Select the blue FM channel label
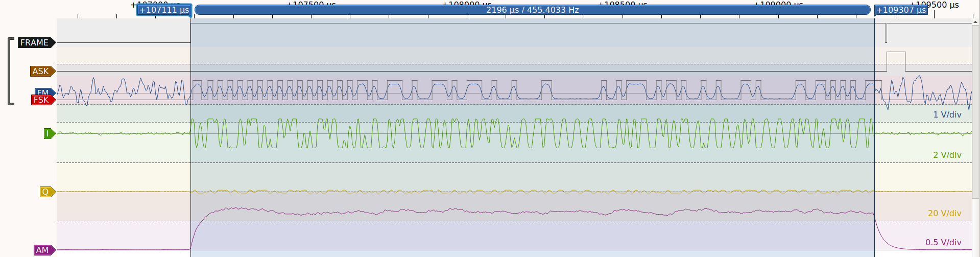 (44, 91)
